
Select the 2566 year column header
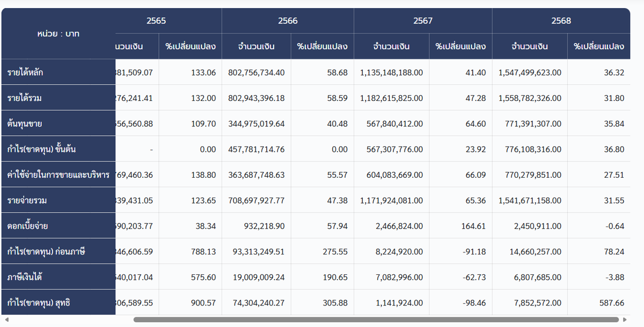pos(288,21)
